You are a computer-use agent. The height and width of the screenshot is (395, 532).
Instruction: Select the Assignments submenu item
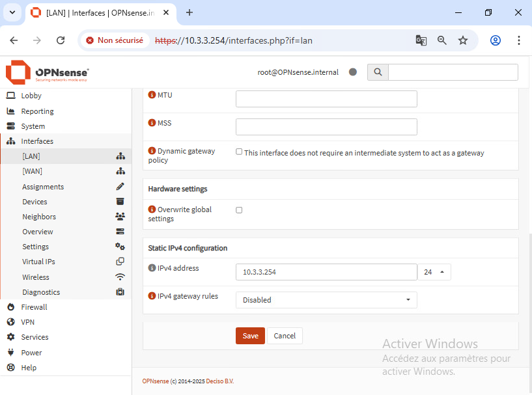pyautogui.click(x=43, y=187)
